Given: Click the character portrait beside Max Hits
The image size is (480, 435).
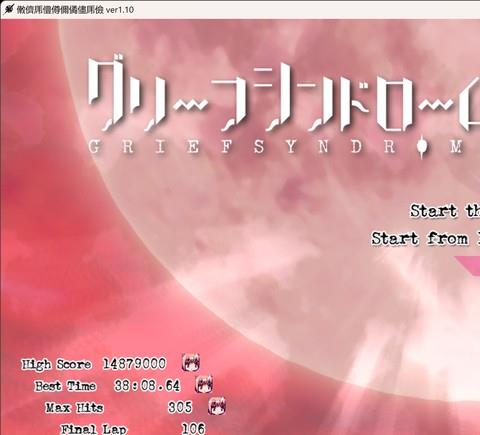Looking at the screenshot, I should point(217,406).
